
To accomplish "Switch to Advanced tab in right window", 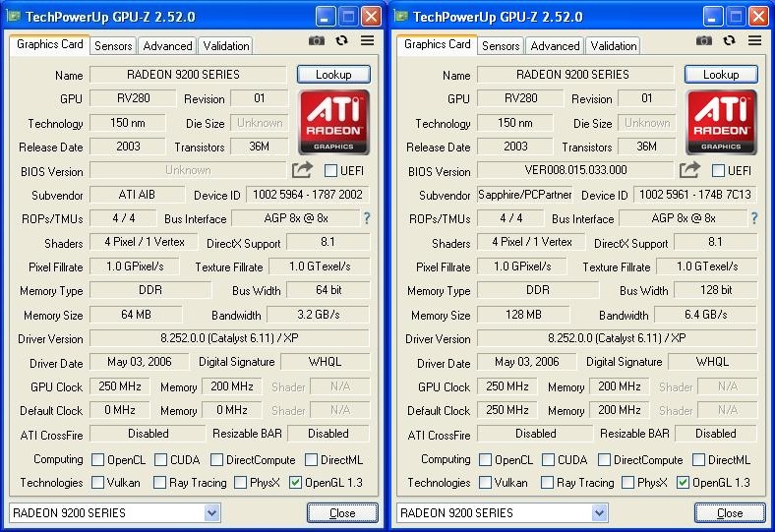I will click(555, 46).
